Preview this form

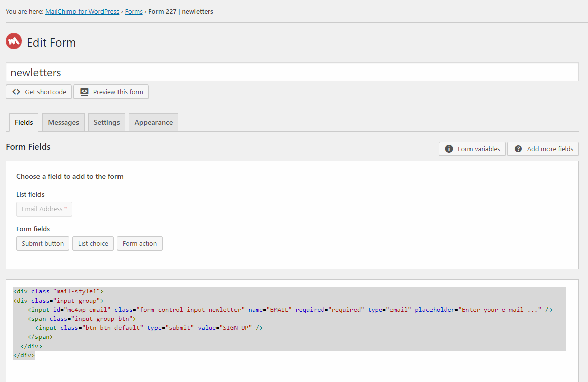point(111,92)
